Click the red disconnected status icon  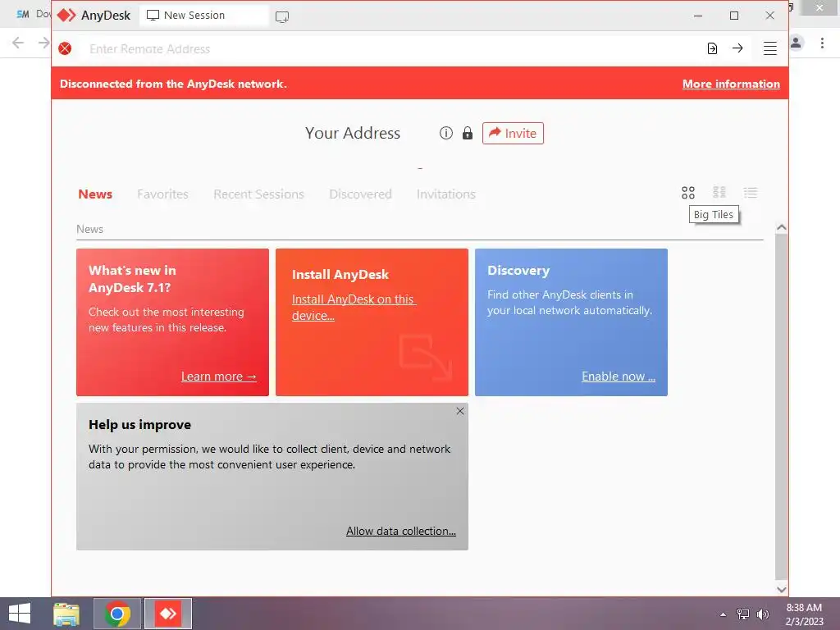(65, 48)
